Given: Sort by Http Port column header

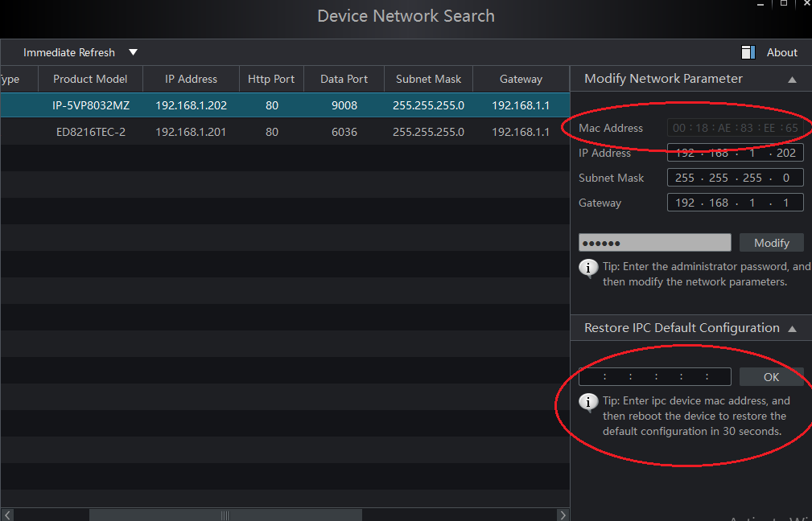Looking at the screenshot, I should point(271,79).
